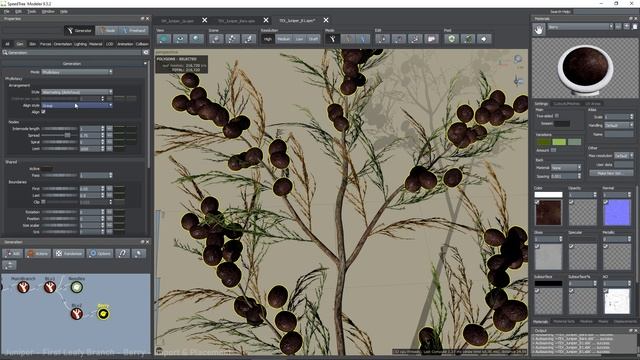Click the third View toolbar icon

point(196,39)
